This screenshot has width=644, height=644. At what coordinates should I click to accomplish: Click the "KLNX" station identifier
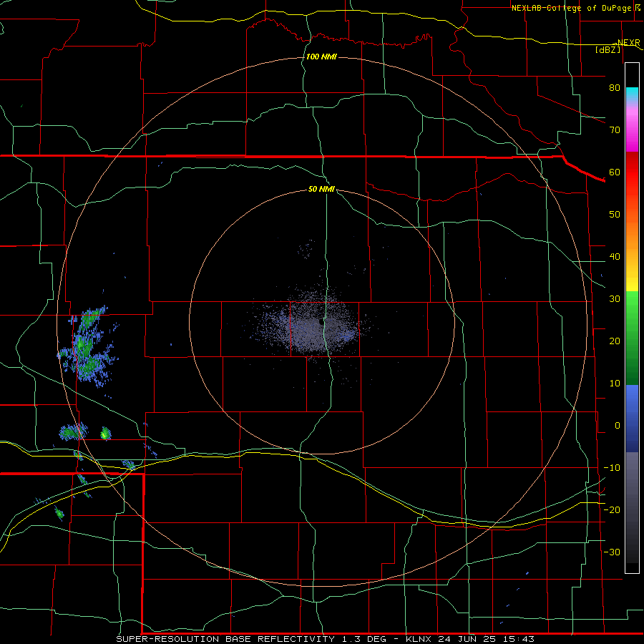tap(420, 639)
